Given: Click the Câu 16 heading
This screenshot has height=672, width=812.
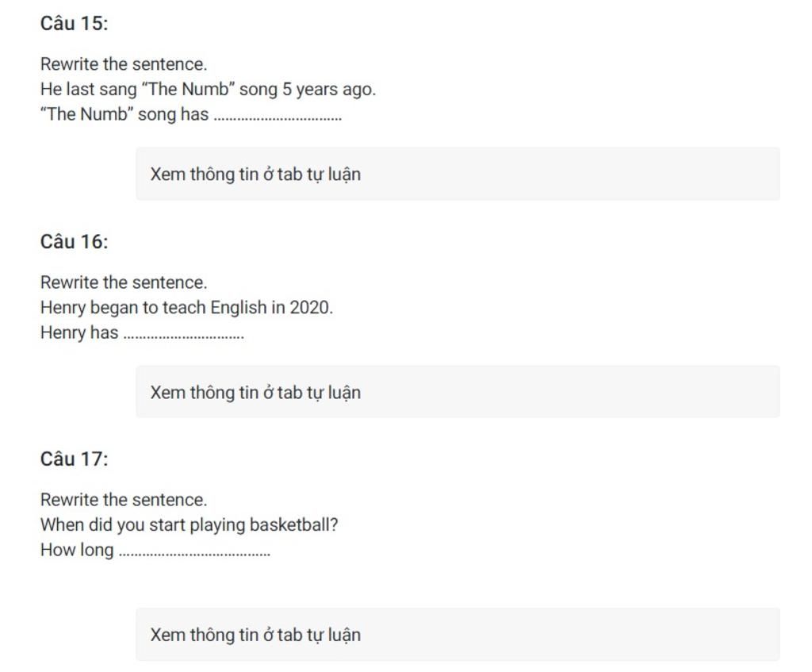Looking at the screenshot, I should (74, 241).
